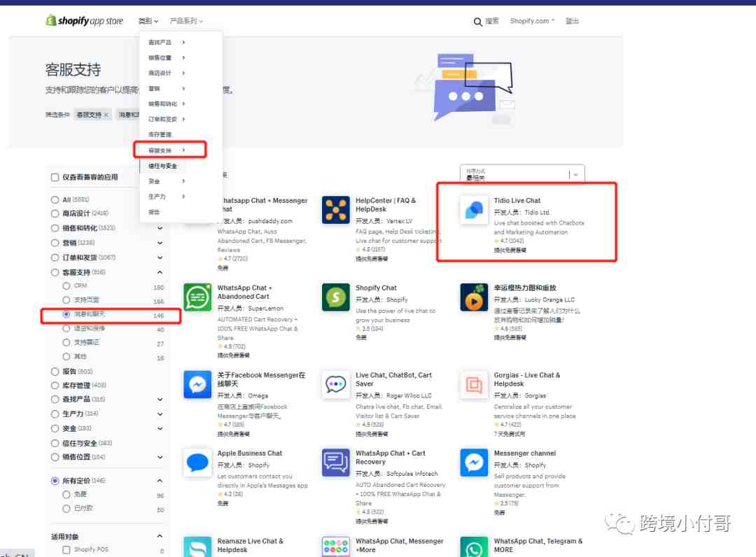Click the Omega Facebook Messenger app icon
Screen dimensions: 756x557
click(197, 384)
